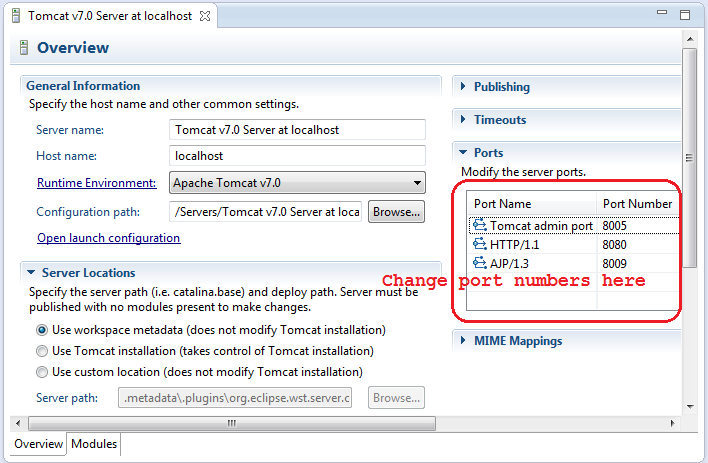Select the 8009 port number cell
This screenshot has height=463, width=708.
(615, 263)
